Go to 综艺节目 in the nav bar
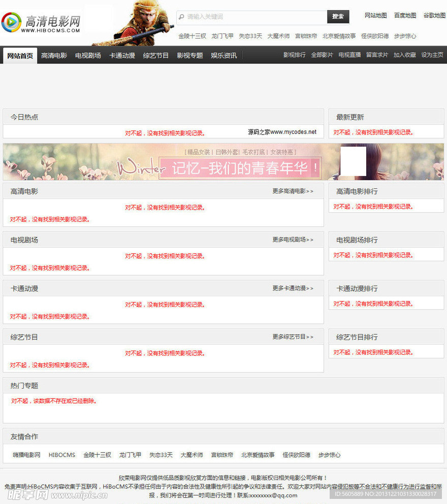 click(x=156, y=55)
